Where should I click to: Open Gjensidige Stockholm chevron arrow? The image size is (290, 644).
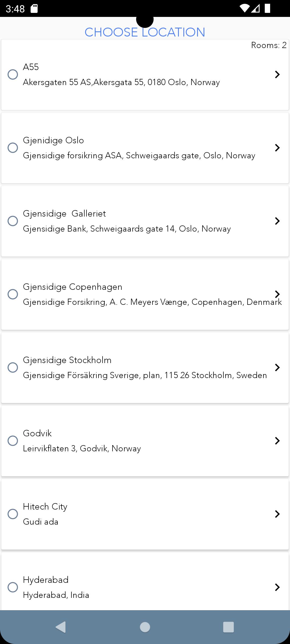point(277,367)
